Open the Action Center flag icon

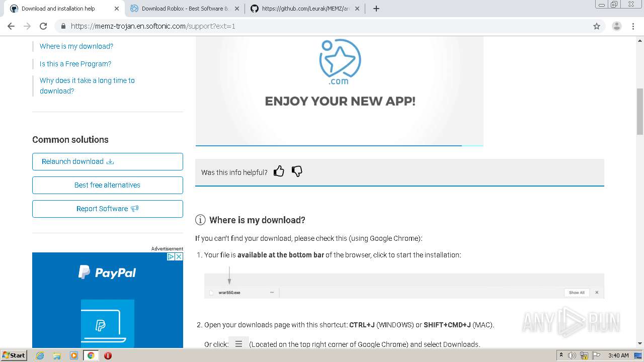point(596,355)
